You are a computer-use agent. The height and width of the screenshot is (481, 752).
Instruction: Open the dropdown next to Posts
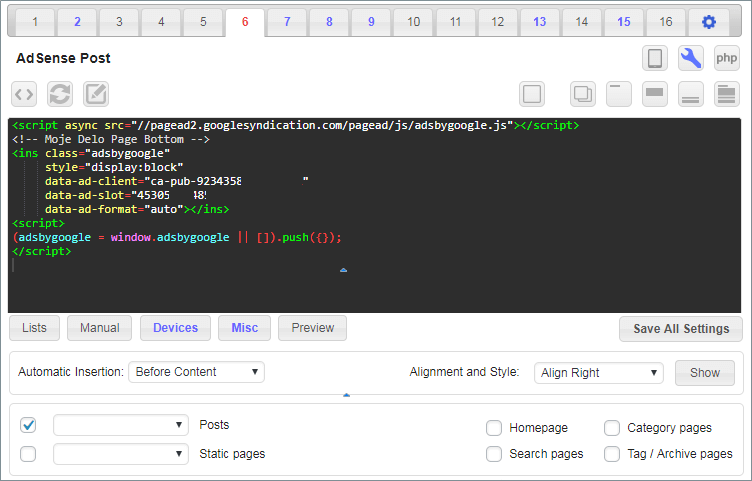click(120, 425)
